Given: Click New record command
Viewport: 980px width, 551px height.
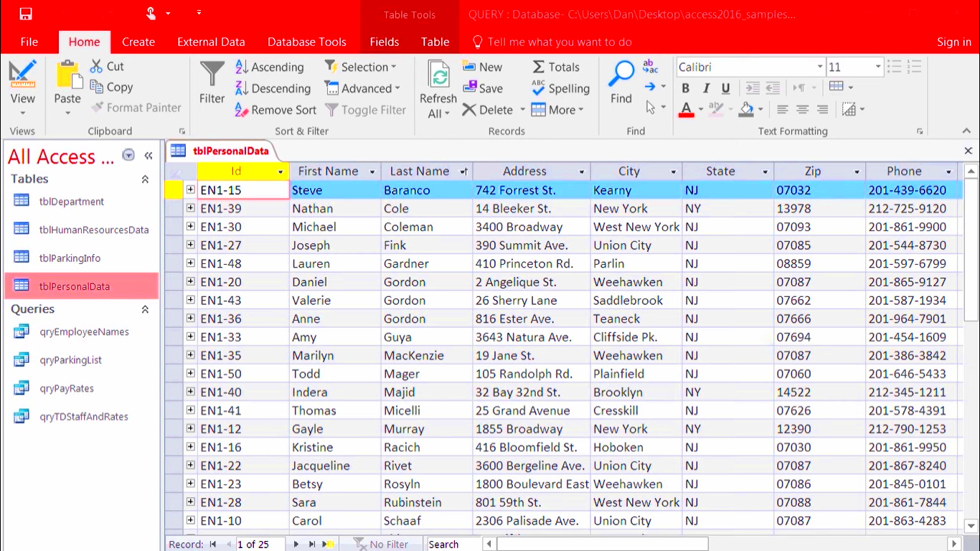Looking at the screenshot, I should (482, 67).
